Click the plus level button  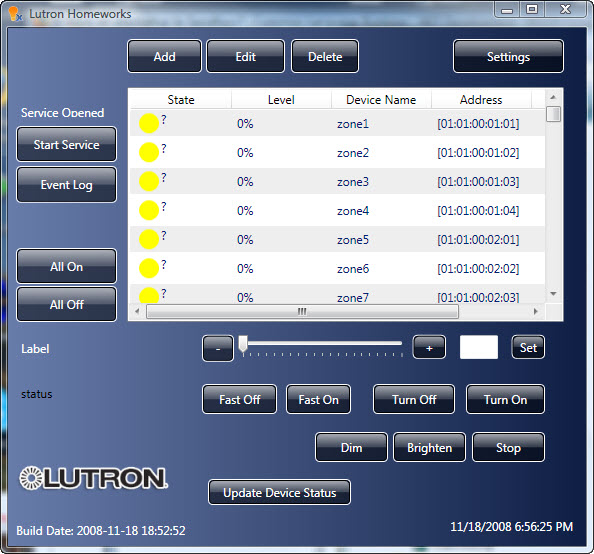click(429, 347)
